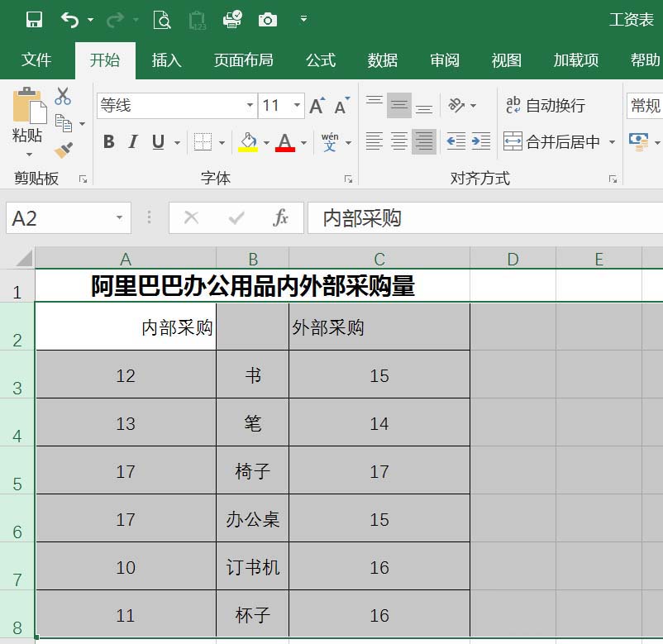Switch to the 加载项 tab
This screenshot has width=663, height=644.
pyautogui.click(x=576, y=60)
